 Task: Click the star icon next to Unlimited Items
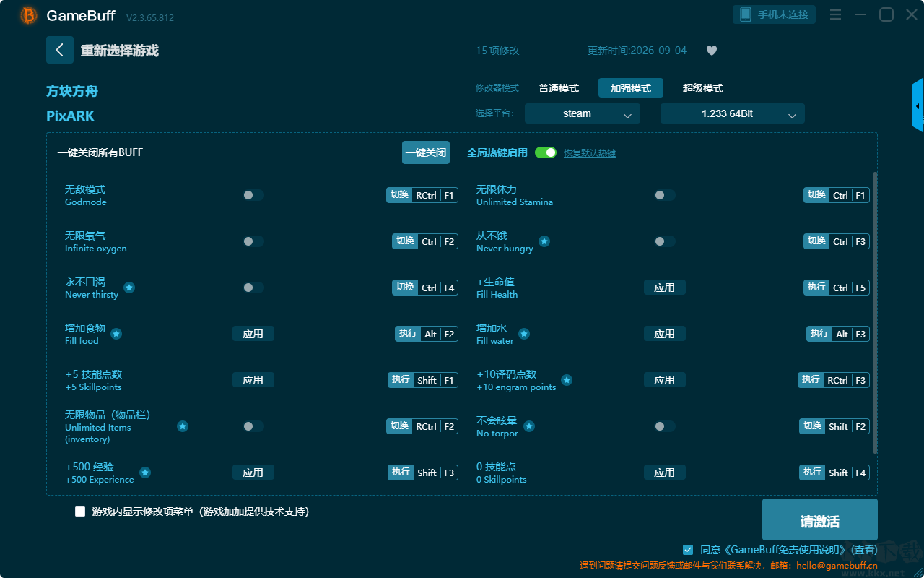pyautogui.click(x=183, y=426)
